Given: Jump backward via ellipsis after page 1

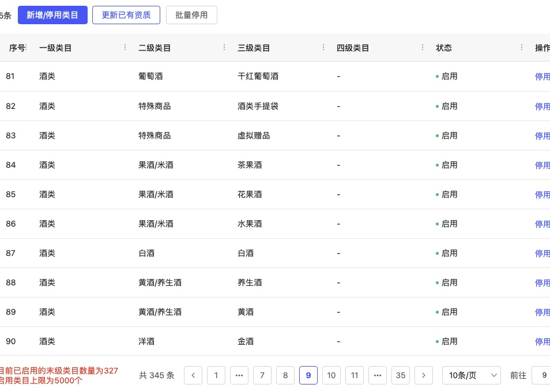Looking at the screenshot, I should (239, 375).
